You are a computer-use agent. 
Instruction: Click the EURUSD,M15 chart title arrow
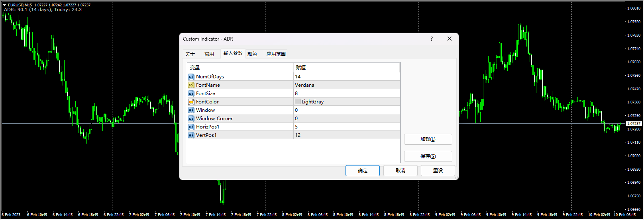click(x=4, y=5)
